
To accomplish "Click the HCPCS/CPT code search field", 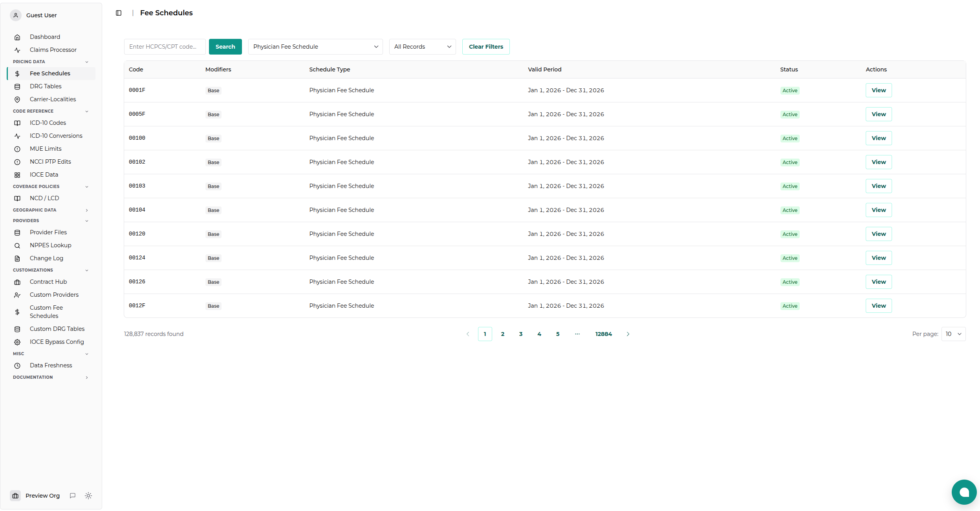I will (165, 47).
